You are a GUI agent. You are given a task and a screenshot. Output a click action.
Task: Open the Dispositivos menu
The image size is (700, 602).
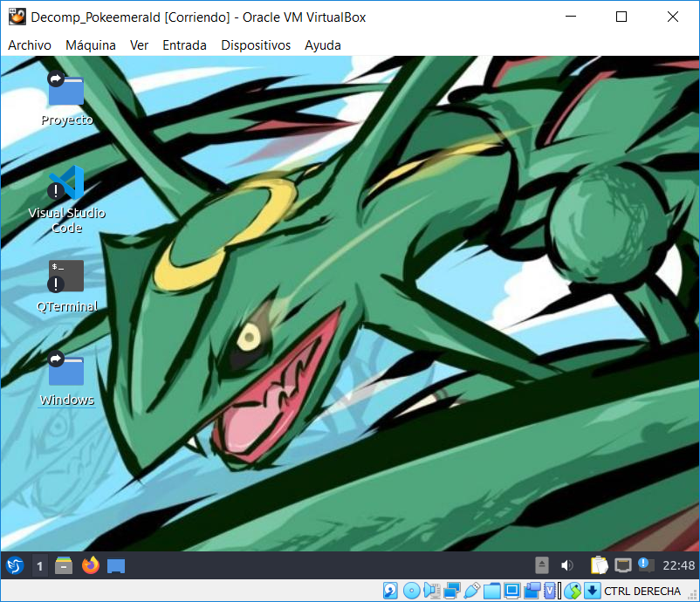click(256, 45)
